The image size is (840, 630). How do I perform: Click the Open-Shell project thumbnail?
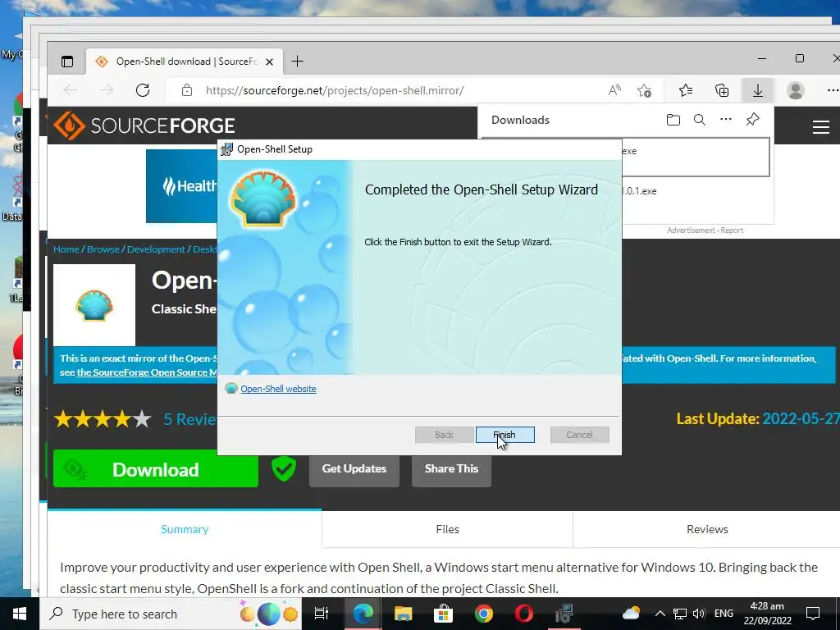94,305
